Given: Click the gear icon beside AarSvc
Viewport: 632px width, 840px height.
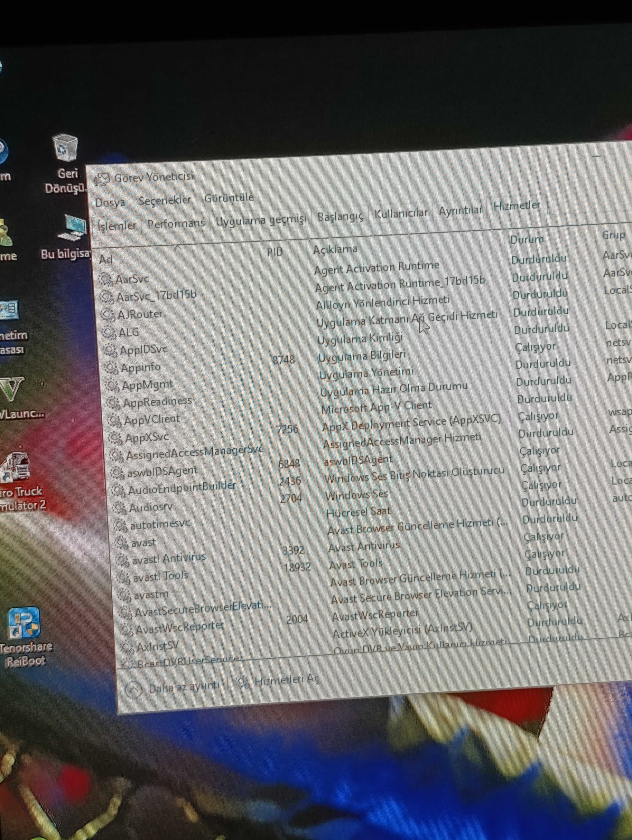Looking at the screenshot, I should pyautogui.click(x=106, y=280).
